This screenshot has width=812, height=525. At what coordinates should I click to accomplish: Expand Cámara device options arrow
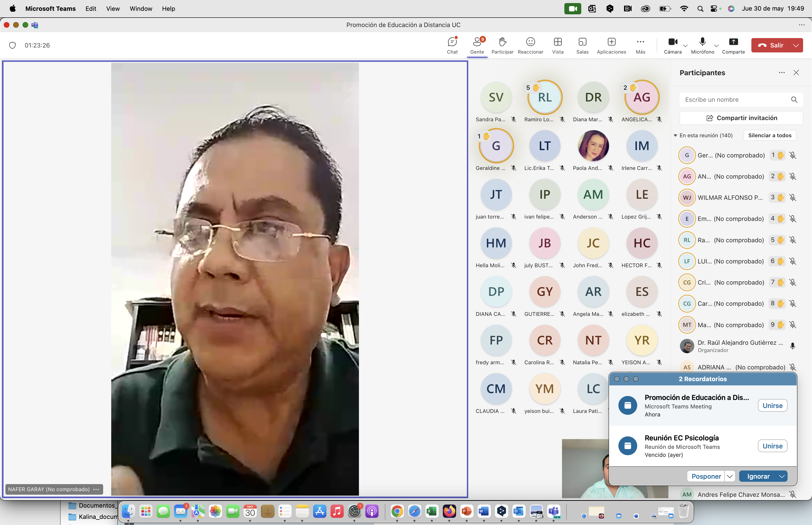[685, 45]
